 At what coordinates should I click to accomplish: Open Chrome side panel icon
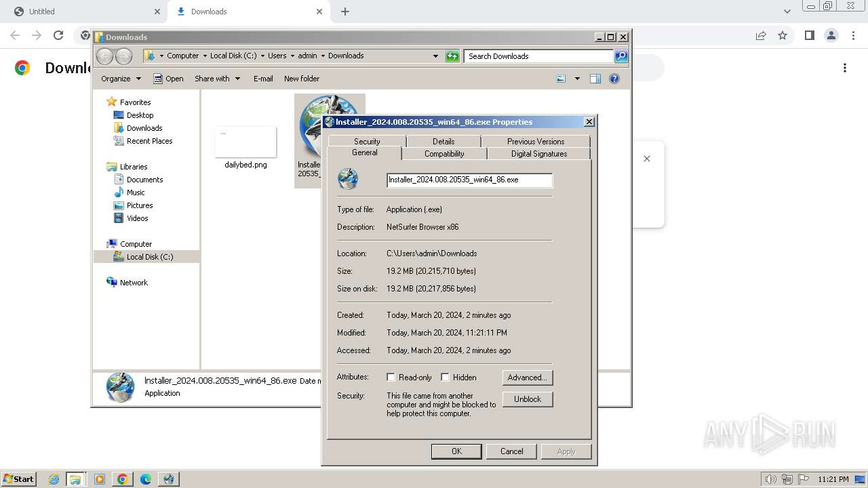pos(809,35)
